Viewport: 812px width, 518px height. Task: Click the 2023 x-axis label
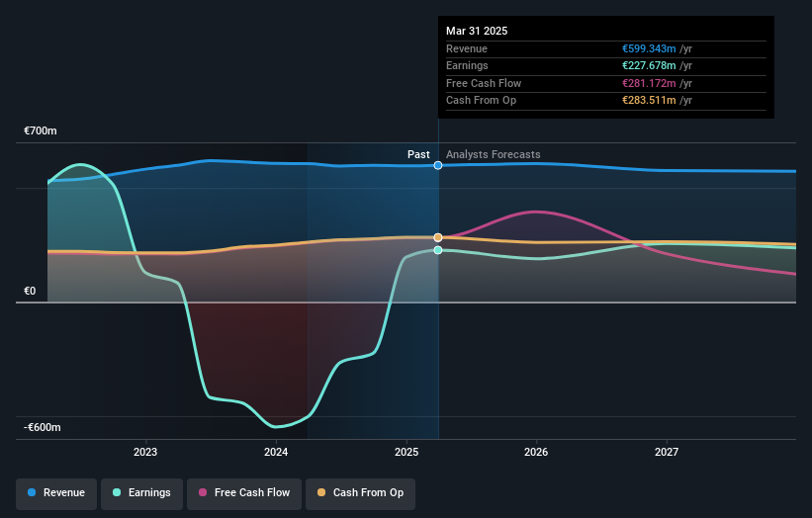coord(145,453)
